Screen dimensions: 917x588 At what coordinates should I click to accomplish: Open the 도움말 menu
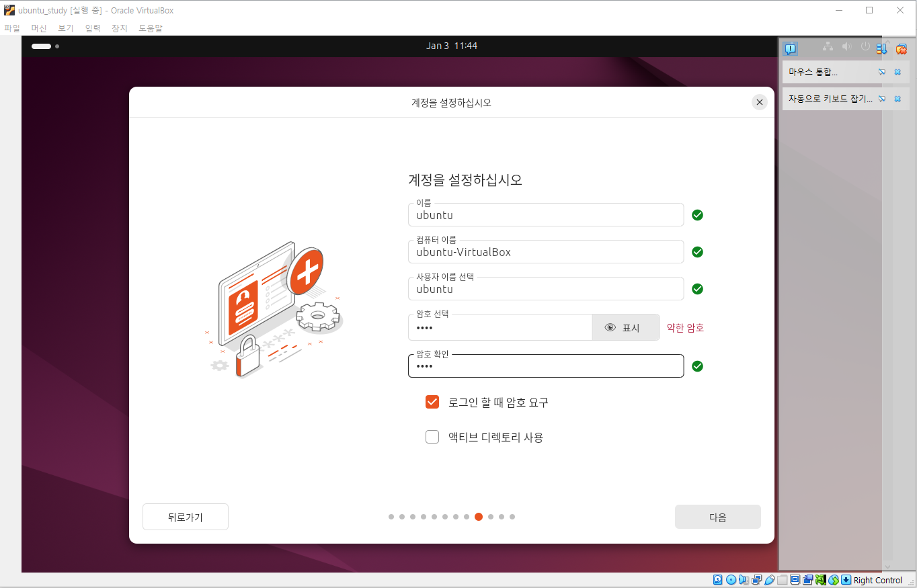[x=151, y=28]
